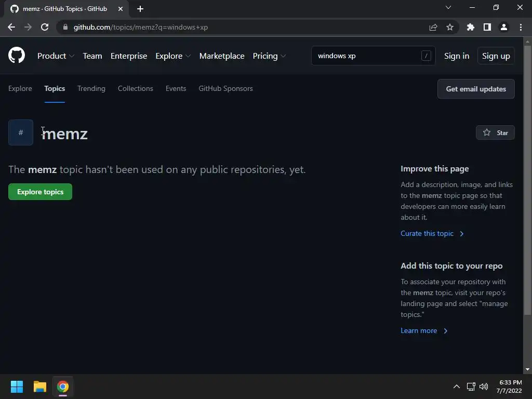Bookmark this page with the star icon
This screenshot has width=532, height=399.
pos(450,27)
